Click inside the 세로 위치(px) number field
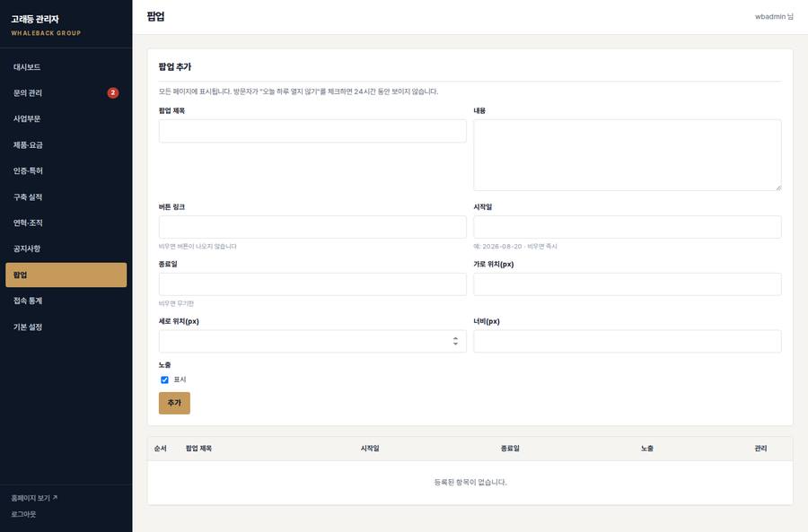808x532 pixels. tap(312, 341)
